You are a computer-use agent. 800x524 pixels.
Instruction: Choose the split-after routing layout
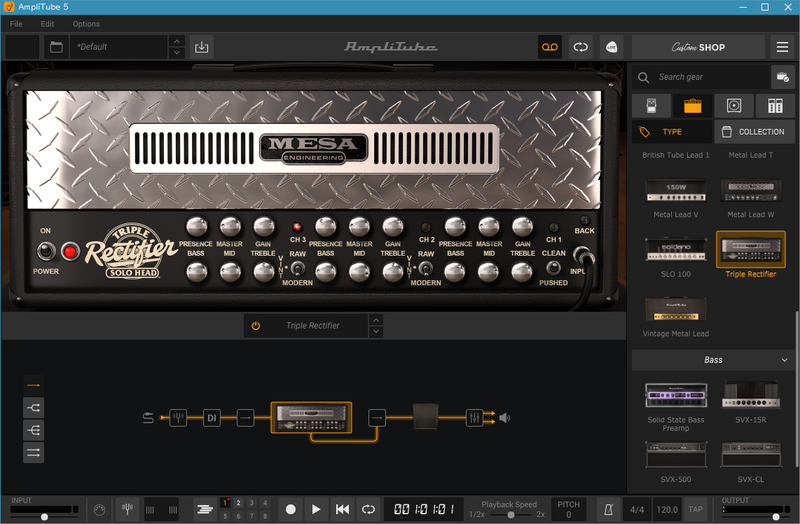[33, 408]
